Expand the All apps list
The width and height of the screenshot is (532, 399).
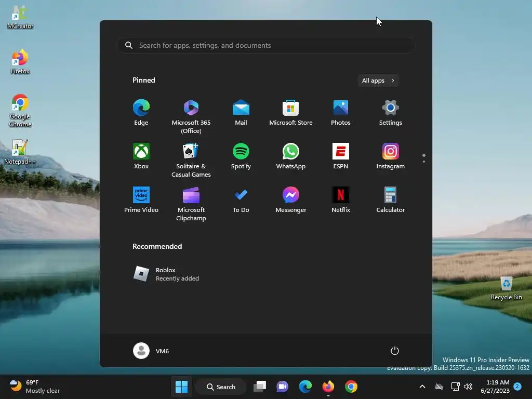tap(378, 81)
